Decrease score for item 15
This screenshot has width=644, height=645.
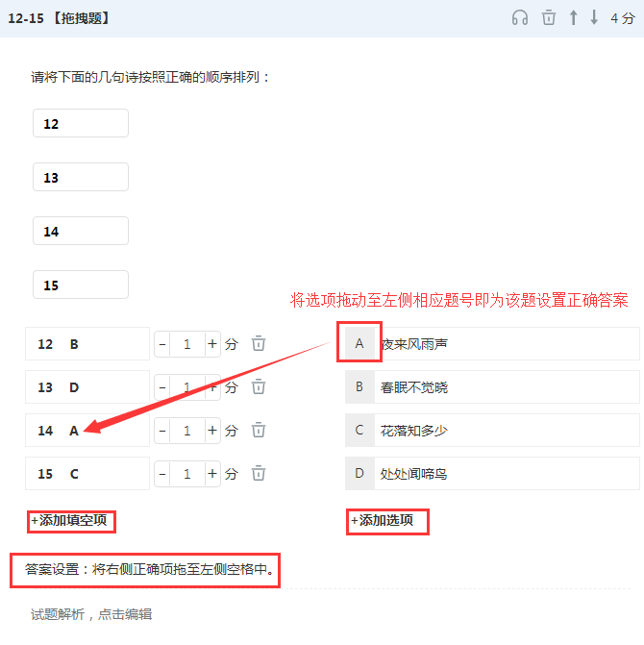pyautogui.click(x=162, y=474)
